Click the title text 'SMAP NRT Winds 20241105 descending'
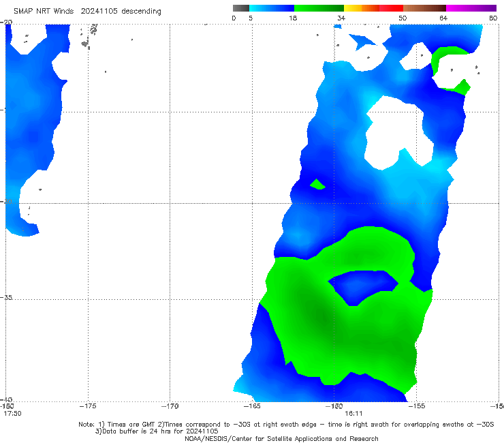Viewport: 504px width, 443px height. click(87, 11)
